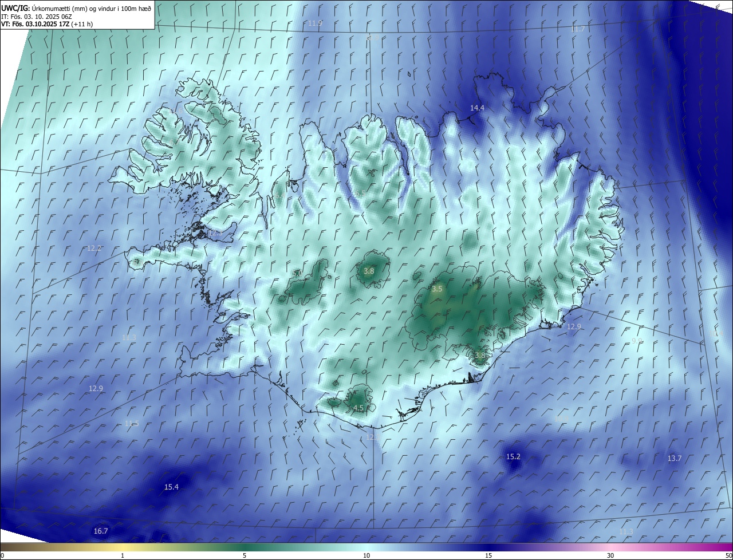Viewport: 733px width, 560px height.
Task: Click the colour scale label '15'
Action: [488, 556]
